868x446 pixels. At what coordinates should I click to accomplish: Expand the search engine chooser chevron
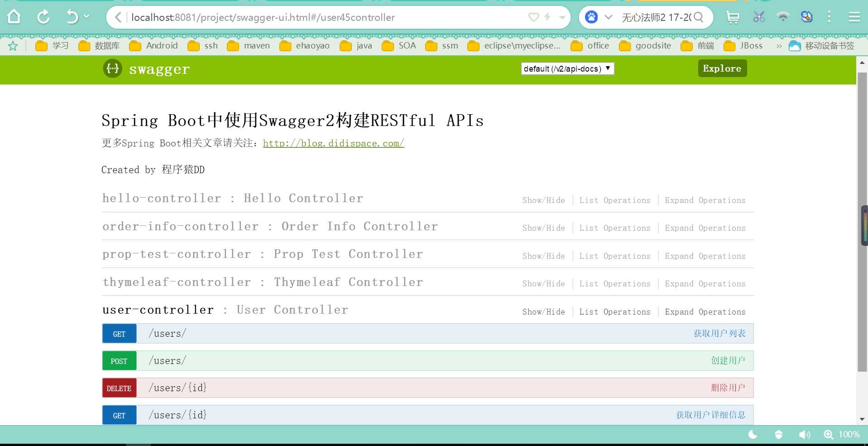[609, 17]
